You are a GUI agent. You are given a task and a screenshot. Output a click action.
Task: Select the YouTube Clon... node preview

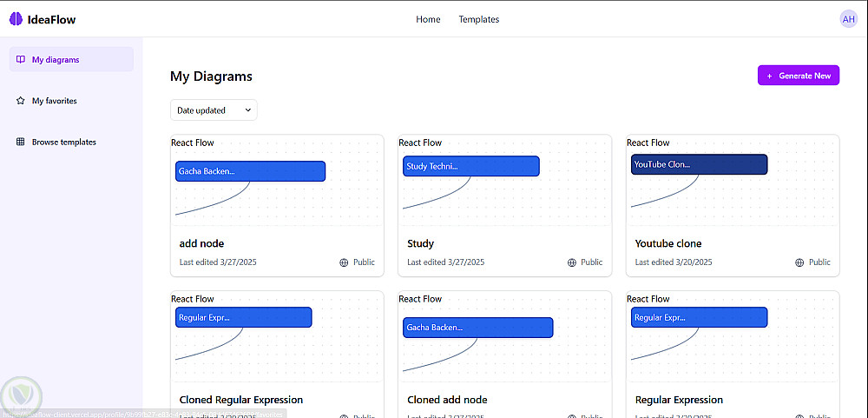[x=699, y=164]
